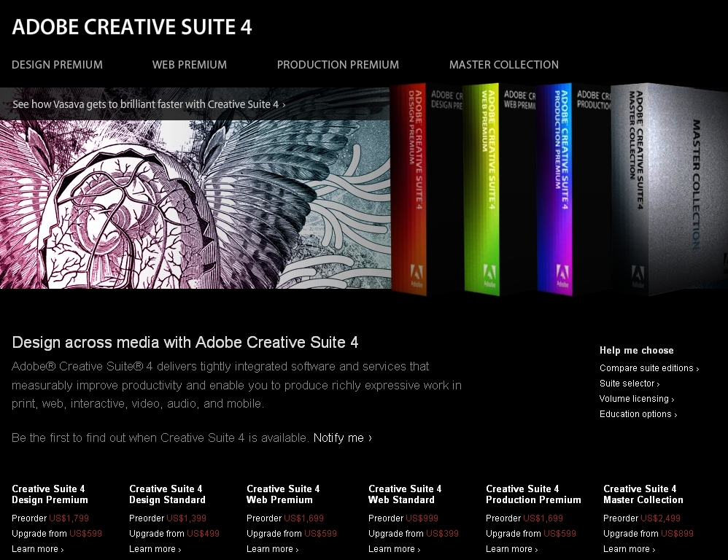
Task: Click the Adobe logo on green Web Premium box
Action: 487,277
